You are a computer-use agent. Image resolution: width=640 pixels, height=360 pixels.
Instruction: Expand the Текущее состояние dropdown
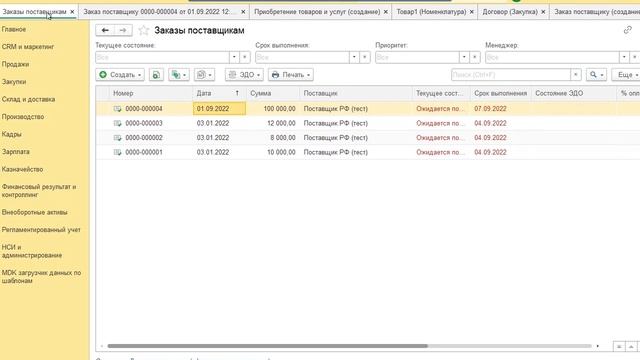(x=234, y=57)
